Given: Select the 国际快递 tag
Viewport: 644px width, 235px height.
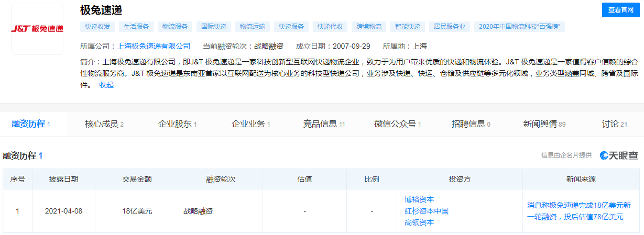Looking at the screenshot, I should (x=214, y=26).
